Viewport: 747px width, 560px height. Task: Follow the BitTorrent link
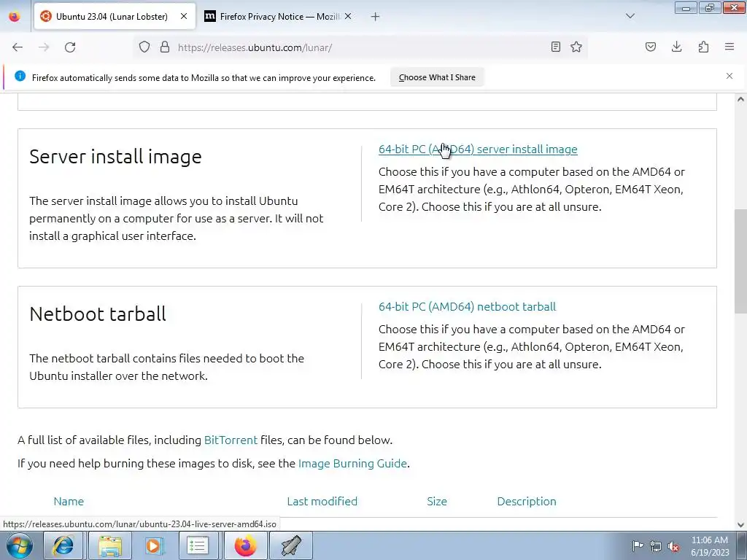(x=231, y=440)
